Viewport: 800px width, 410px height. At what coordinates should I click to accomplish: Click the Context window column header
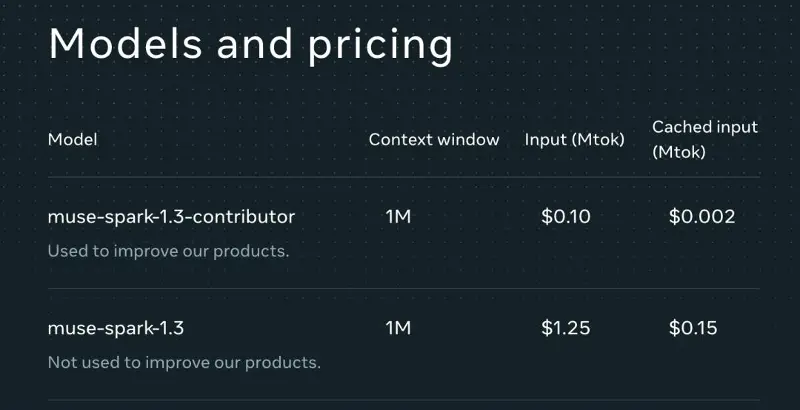point(434,139)
